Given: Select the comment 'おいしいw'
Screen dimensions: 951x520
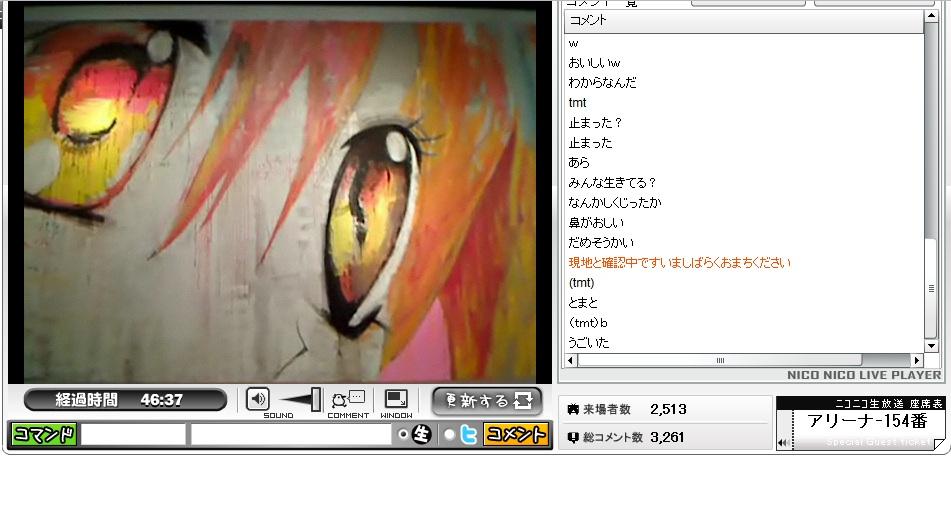Looking at the screenshot, I should click(x=594, y=62).
